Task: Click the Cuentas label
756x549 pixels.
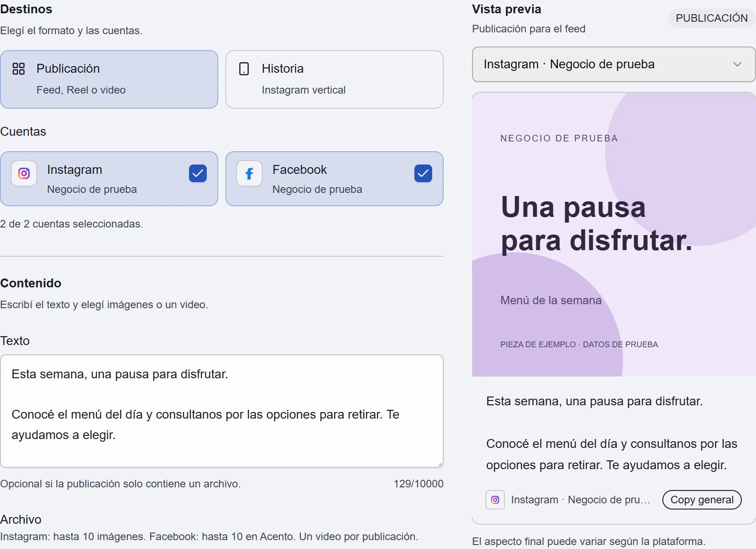Action: [x=23, y=132]
